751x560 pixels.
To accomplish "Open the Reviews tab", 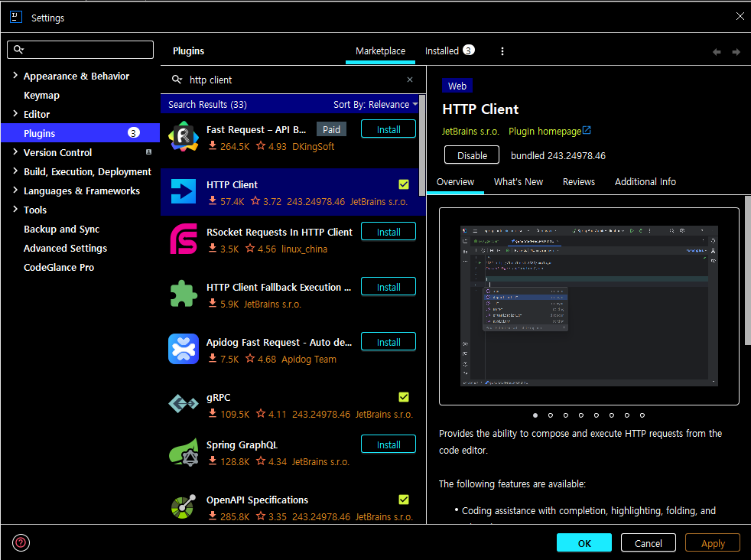I will point(579,182).
